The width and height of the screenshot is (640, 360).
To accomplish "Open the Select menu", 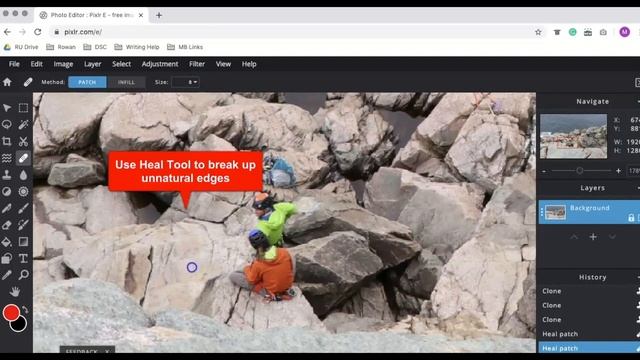I will coord(122,64).
